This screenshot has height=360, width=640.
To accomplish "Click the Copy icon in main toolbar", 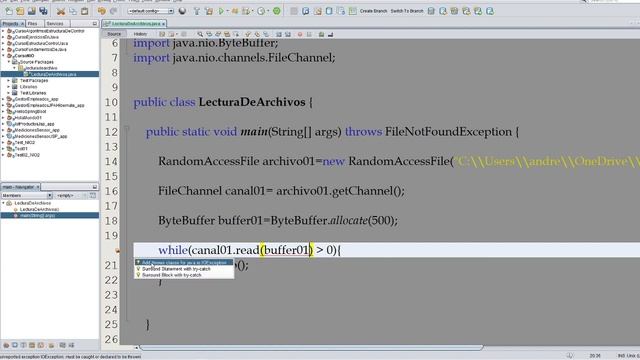I will click(73, 11).
